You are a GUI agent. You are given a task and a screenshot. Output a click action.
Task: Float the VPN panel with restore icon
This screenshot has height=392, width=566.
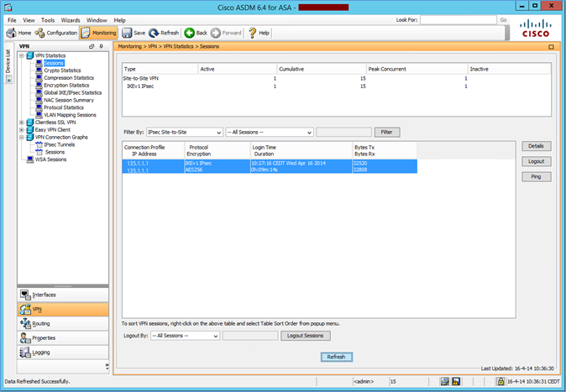pos(92,46)
